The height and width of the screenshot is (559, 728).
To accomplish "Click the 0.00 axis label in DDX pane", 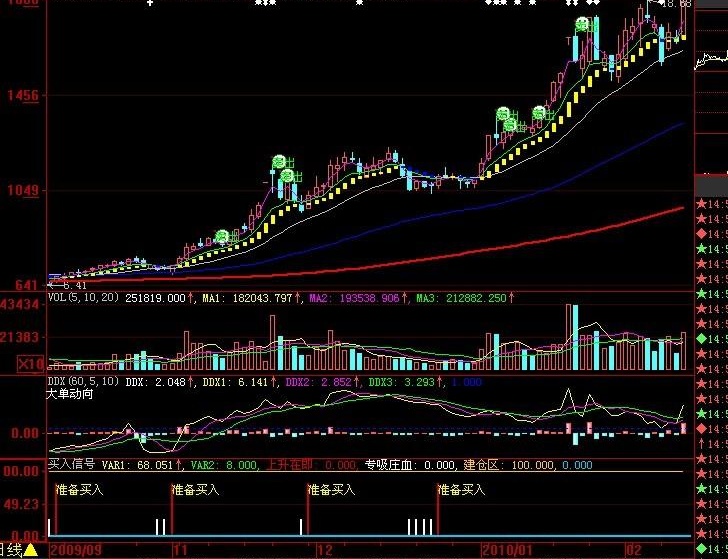I will [x=26, y=434].
